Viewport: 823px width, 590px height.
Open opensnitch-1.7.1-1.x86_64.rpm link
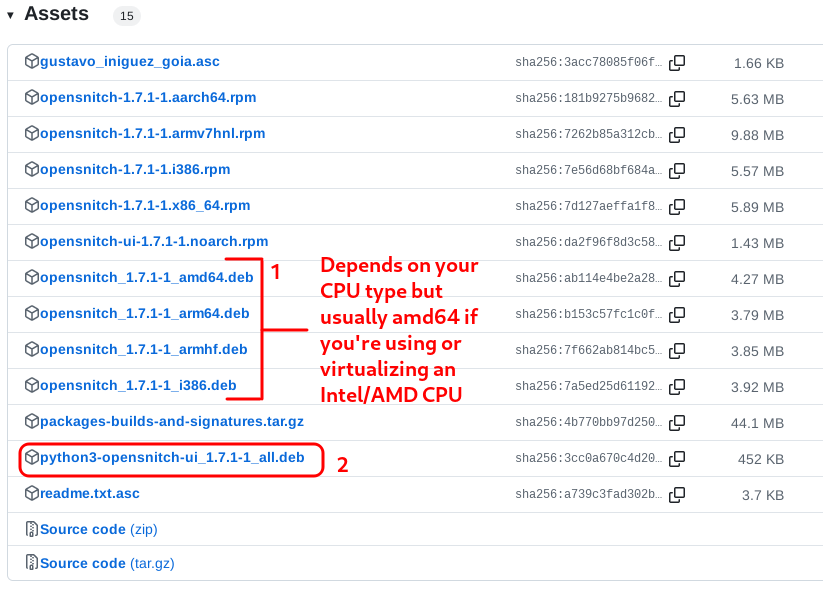145,205
